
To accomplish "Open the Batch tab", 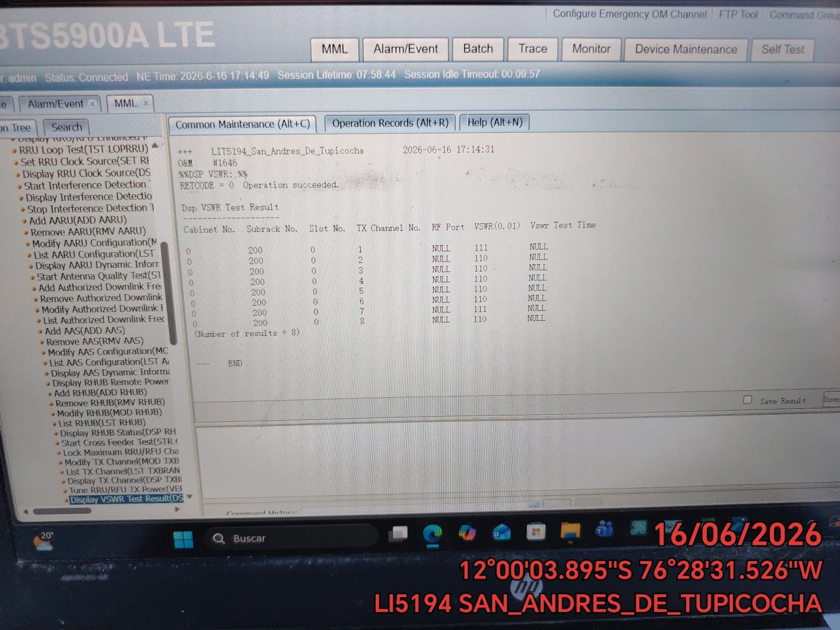I will point(478,49).
